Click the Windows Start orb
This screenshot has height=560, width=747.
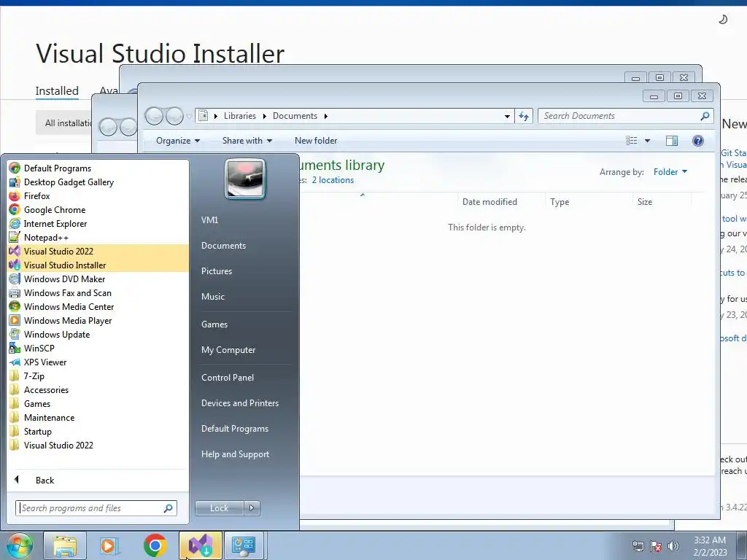click(20, 545)
